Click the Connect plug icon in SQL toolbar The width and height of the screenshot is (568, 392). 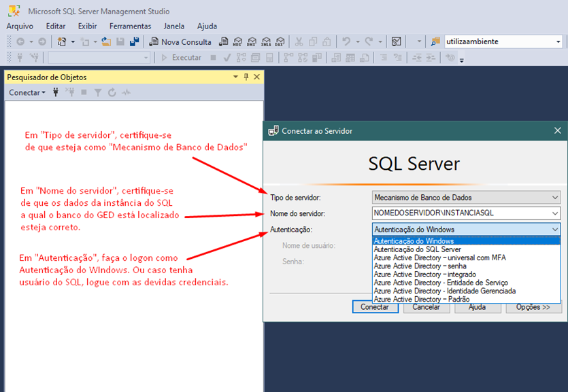20,57
